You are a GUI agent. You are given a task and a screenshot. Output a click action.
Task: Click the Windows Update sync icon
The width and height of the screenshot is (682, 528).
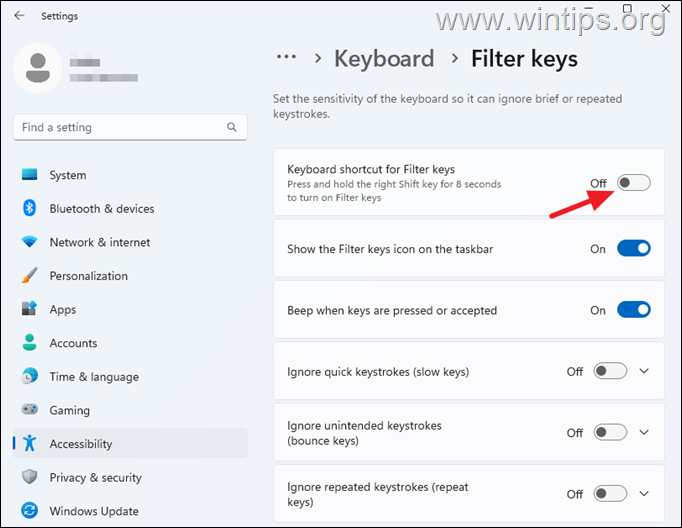(x=30, y=510)
